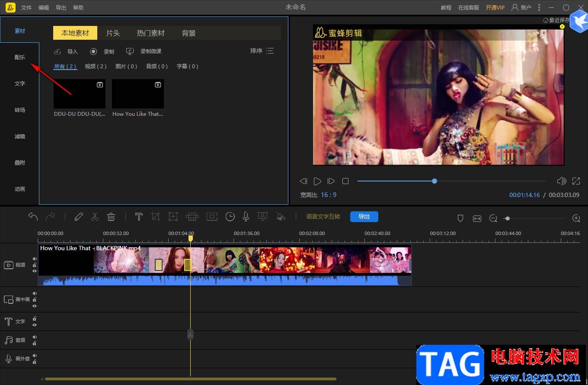Click the paint bucket icon in the toolbar

point(281,216)
